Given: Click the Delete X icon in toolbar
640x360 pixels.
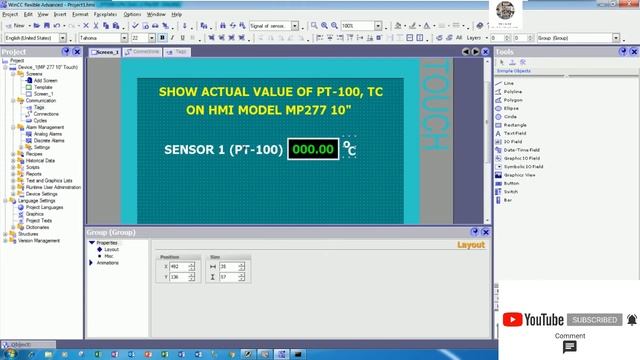Looking at the screenshot, I should tap(86, 26).
